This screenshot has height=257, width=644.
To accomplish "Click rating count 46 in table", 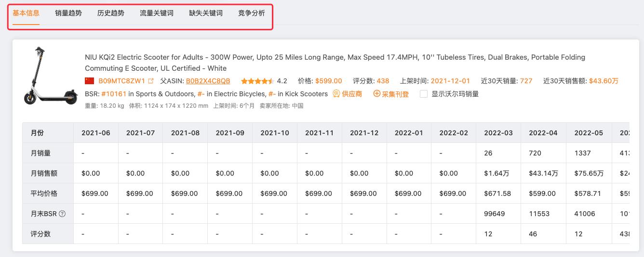I will point(533,234).
